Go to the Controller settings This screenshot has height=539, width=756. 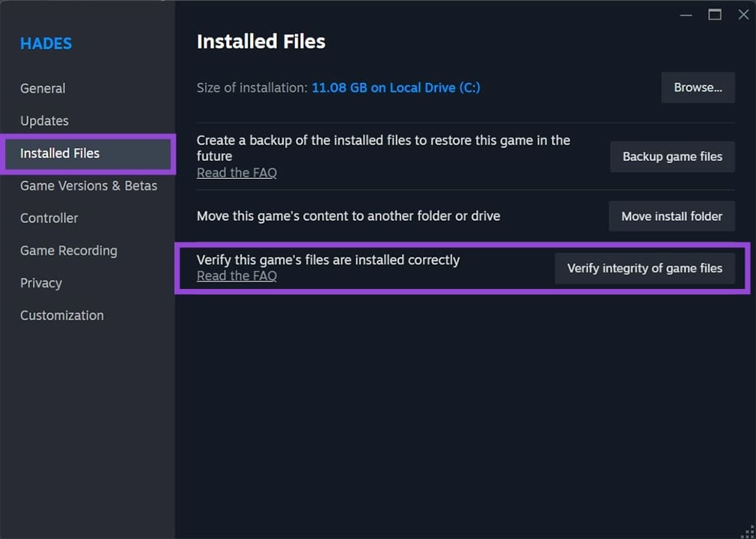point(49,218)
